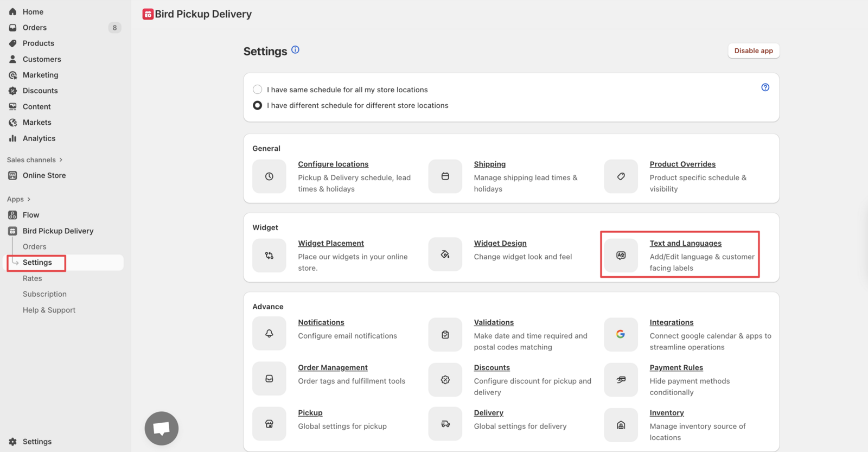Screen dimensions: 868x452
Task: Click the Validations clipboard icon
Action: pos(445,335)
